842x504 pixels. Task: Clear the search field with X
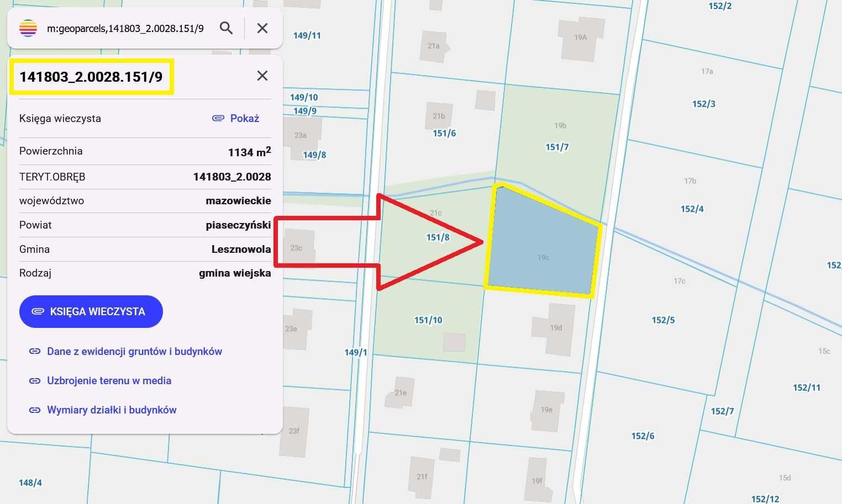[262, 28]
